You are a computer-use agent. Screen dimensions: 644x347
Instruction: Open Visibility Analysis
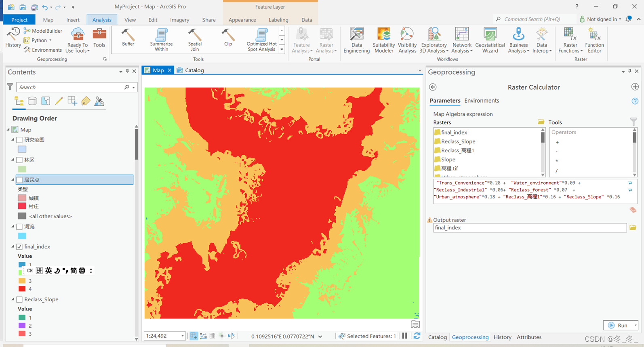tap(407, 40)
